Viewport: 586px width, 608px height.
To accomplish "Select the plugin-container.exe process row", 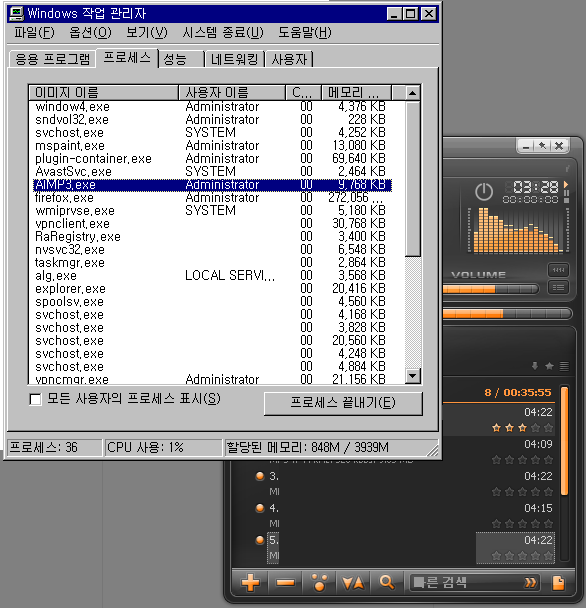I will (212, 159).
